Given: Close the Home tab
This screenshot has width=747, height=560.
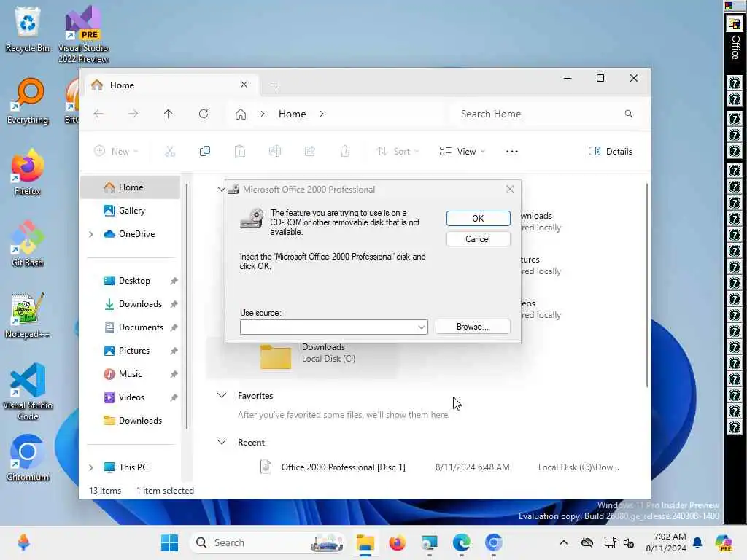Looking at the screenshot, I should coord(244,85).
